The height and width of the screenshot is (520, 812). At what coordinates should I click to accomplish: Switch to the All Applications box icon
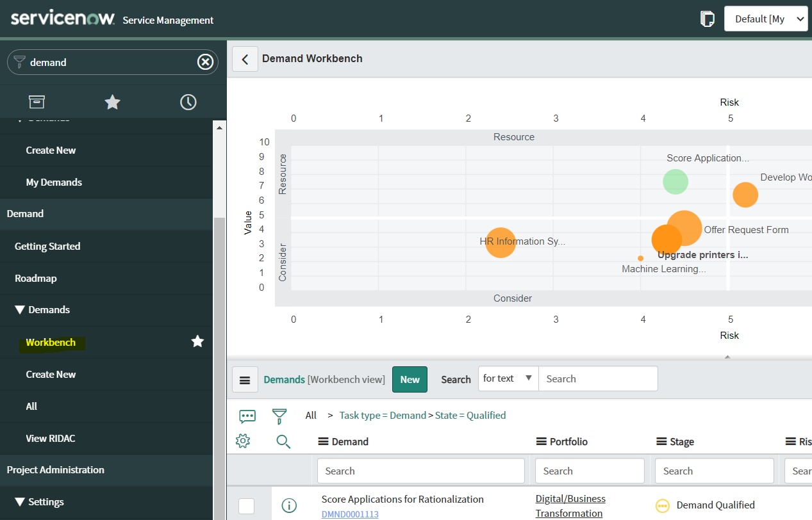[37, 101]
